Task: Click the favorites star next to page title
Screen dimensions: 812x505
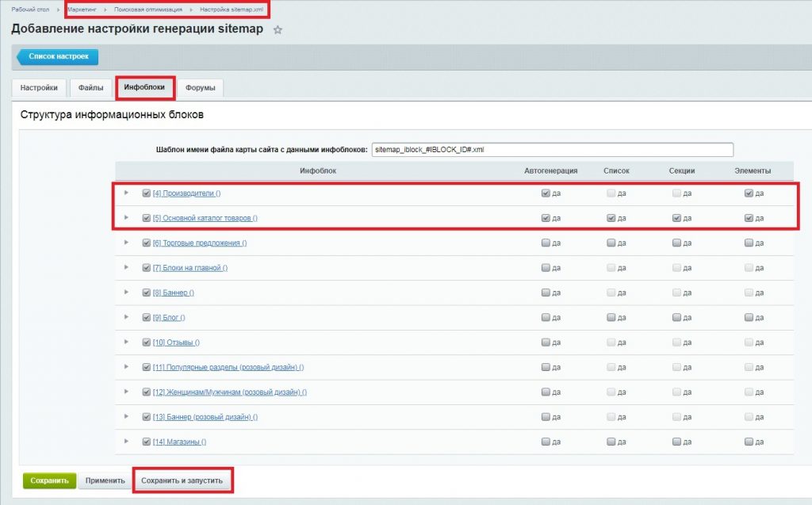Action: point(278,30)
